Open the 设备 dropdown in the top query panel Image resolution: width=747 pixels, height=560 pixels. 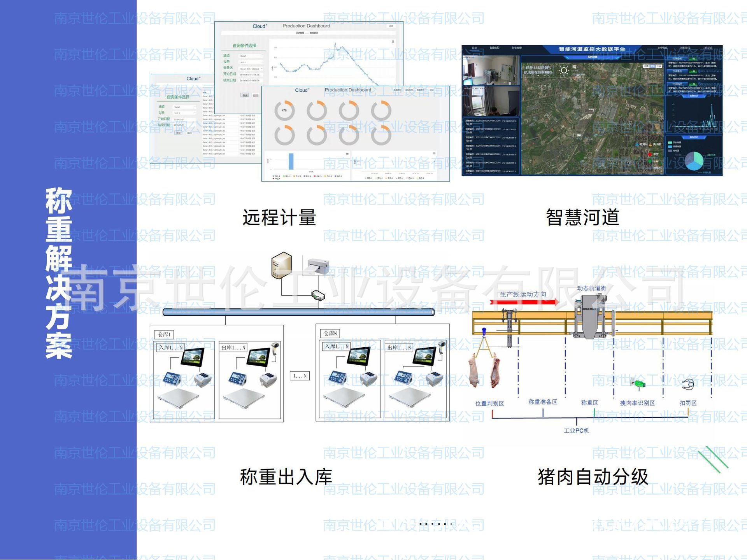tap(251, 62)
